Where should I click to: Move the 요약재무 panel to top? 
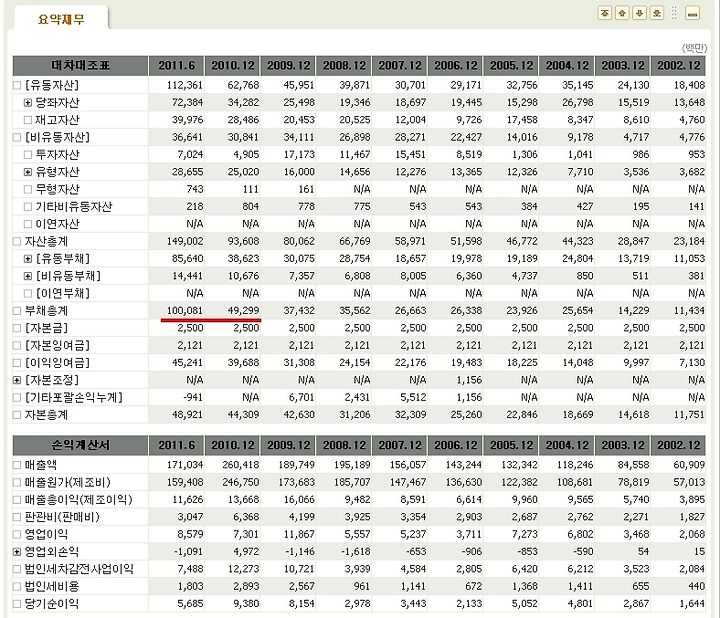605,13
